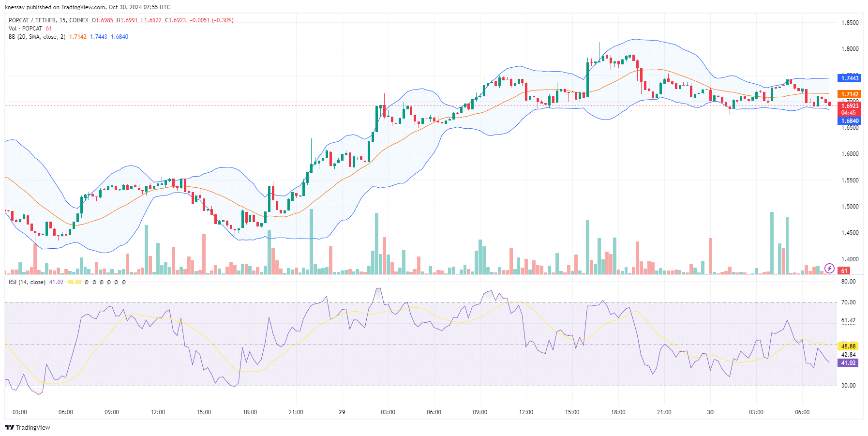Click the 1.8000 price axis label
The width and height of the screenshot is (868, 436).
[850, 49]
